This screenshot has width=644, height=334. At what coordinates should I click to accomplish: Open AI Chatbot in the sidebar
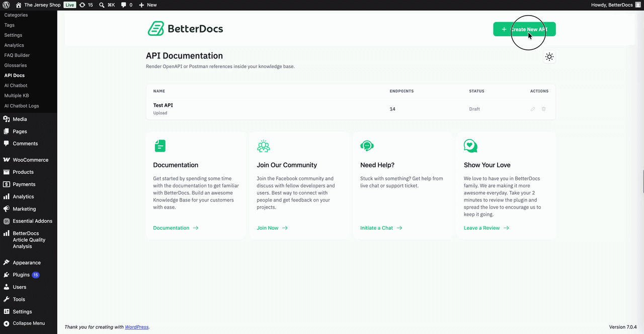tap(16, 86)
